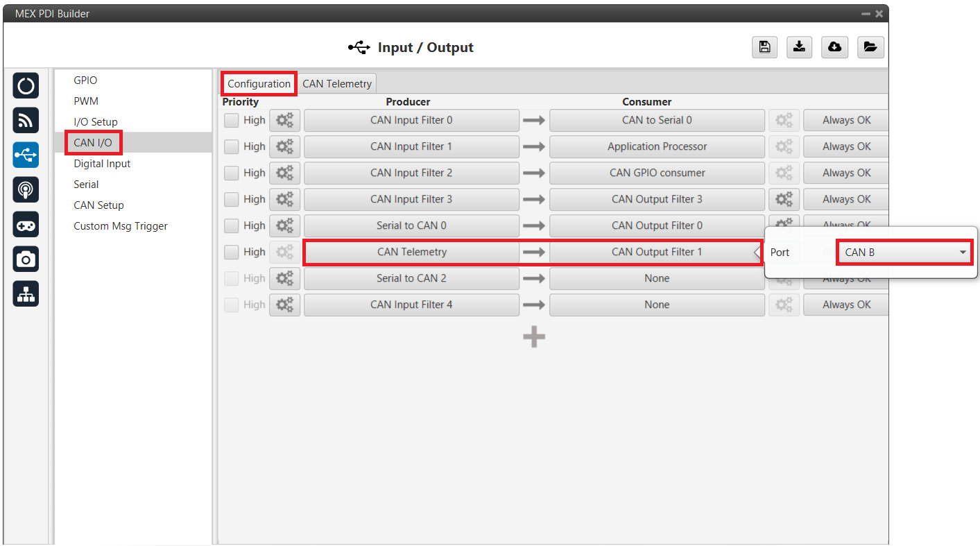Click the save floppy disk icon
The image size is (980, 546).
pos(764,47)
